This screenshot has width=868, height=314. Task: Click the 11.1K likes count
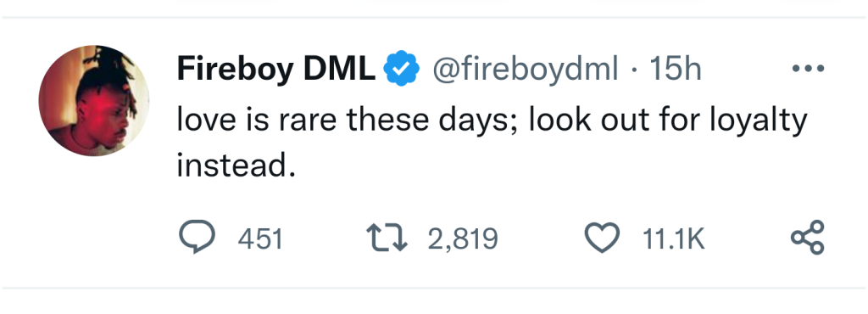(x=674, y=240)
